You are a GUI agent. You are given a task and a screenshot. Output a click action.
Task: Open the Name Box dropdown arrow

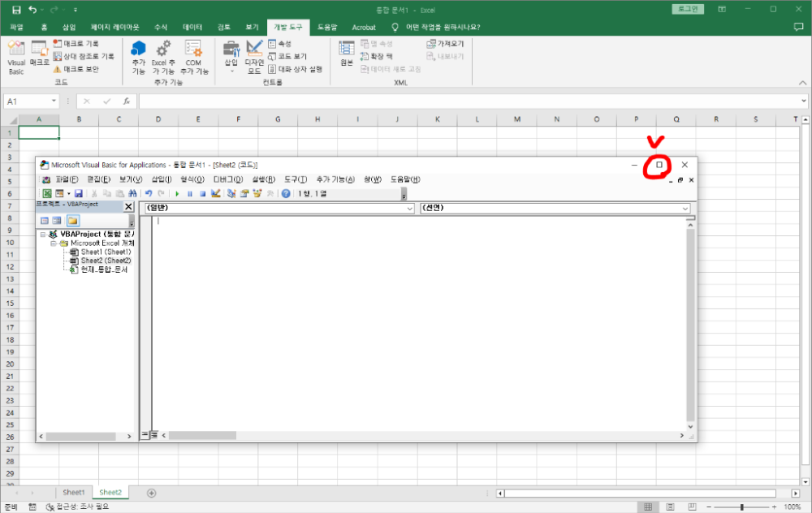pyautogui.click(x=54, y=101)
